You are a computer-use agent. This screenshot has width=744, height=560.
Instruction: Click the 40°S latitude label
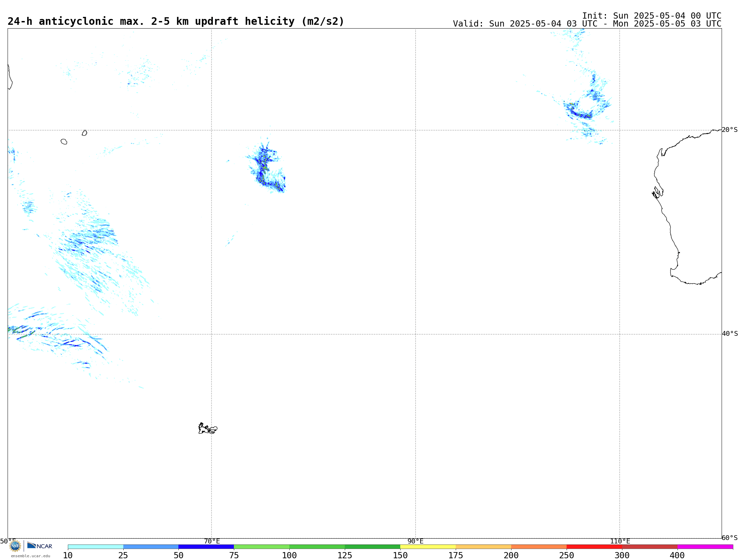pos(730,334)
